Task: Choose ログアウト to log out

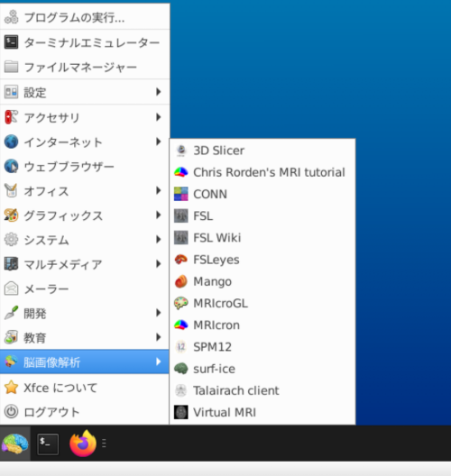Action: coord(85,412)
